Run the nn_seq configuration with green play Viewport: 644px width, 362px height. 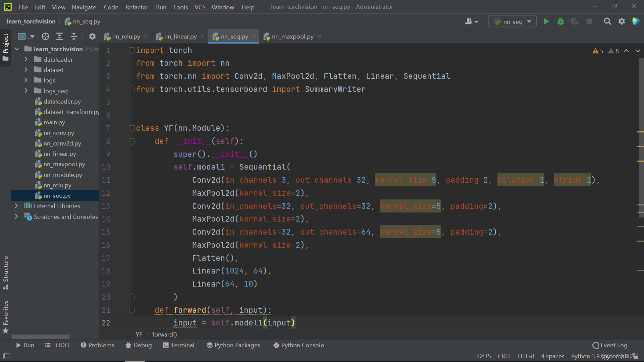pyautogui.click(x=546, y=21)
